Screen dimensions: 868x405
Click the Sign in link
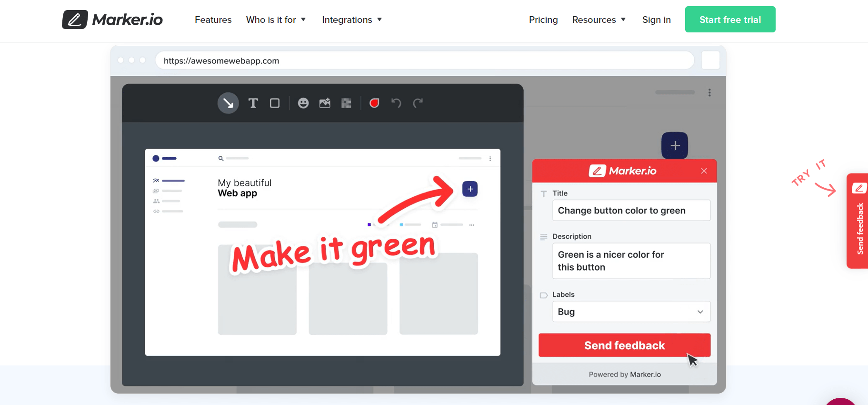[656, 20]
